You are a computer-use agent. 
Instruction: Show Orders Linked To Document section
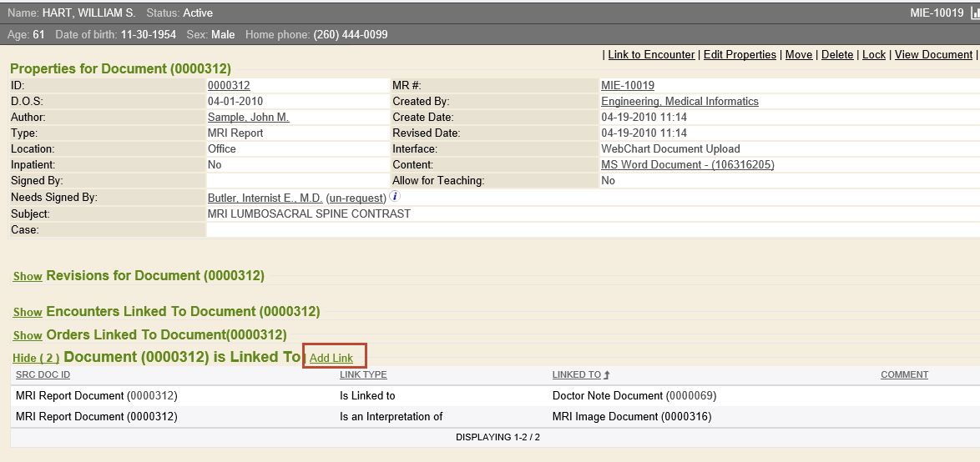28,335
